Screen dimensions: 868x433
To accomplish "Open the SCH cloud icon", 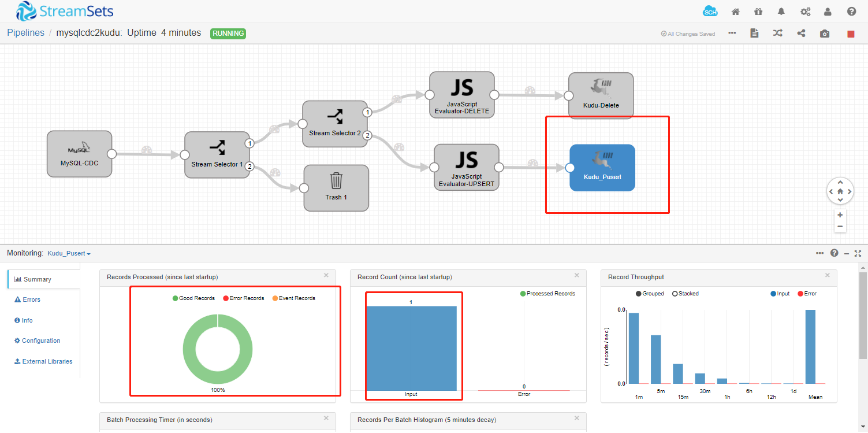I will coord(710,12).
